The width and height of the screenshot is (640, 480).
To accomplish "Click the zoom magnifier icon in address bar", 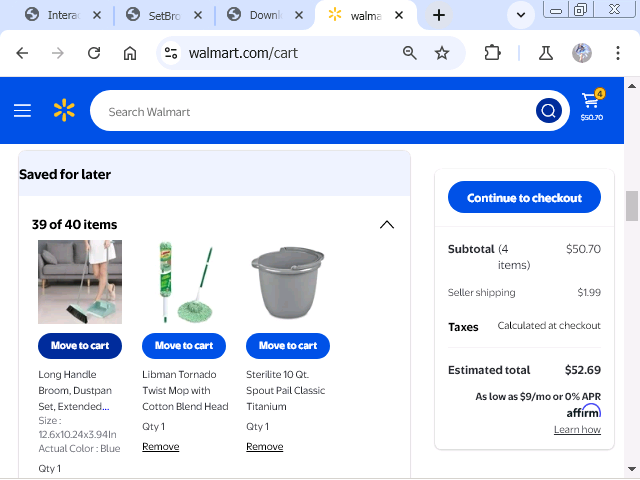I will (409, 53).
